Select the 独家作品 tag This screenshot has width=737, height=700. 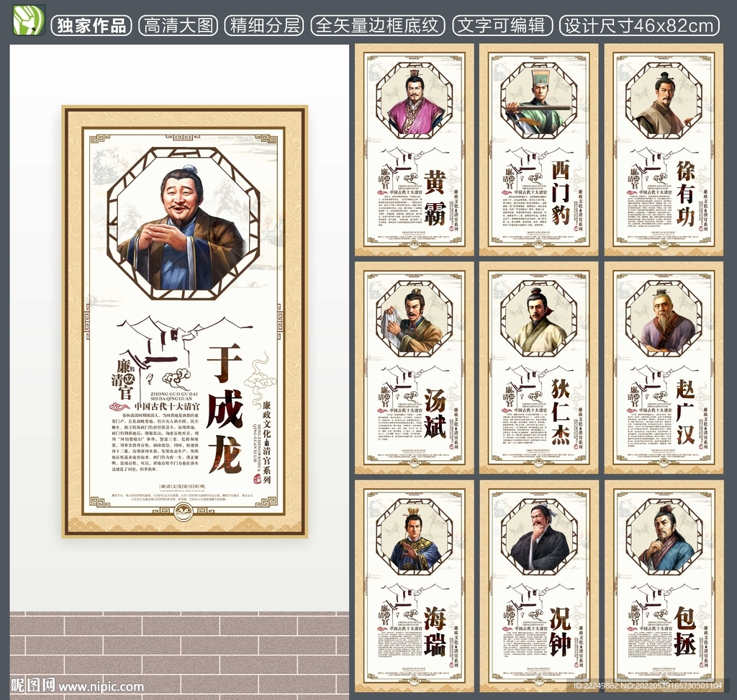click(91, 26)
